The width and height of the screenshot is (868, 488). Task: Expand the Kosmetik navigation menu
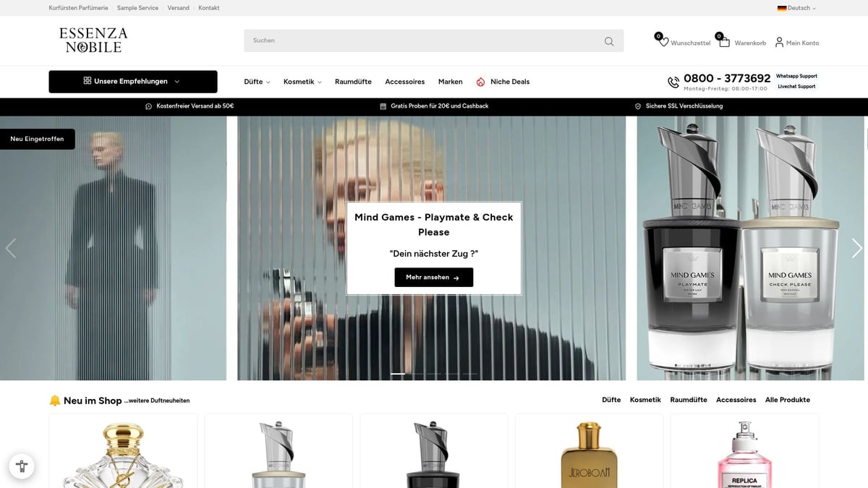coord(302,82)
